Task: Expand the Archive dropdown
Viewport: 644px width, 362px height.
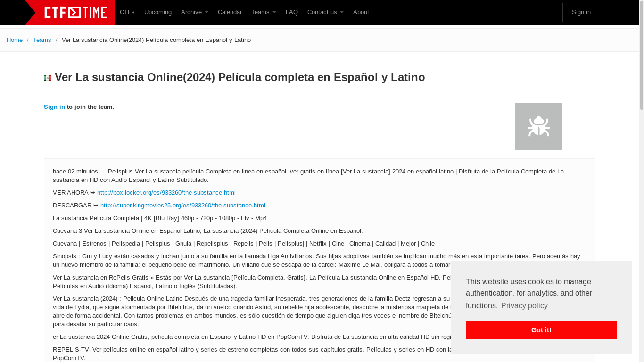Action: (x=195, y=12)
